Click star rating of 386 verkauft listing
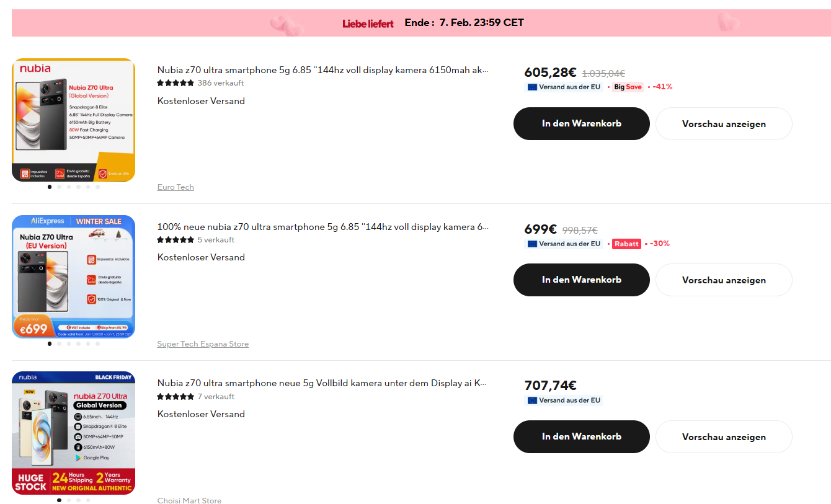This screenshot has height=504, width=831. click(176, 83)
